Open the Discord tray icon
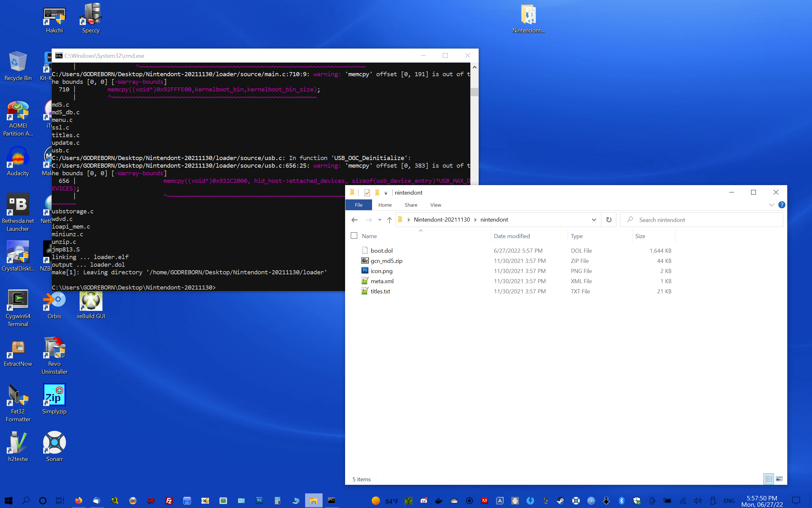The height and width of the screenshot is (508, 812). click(424, 501)
